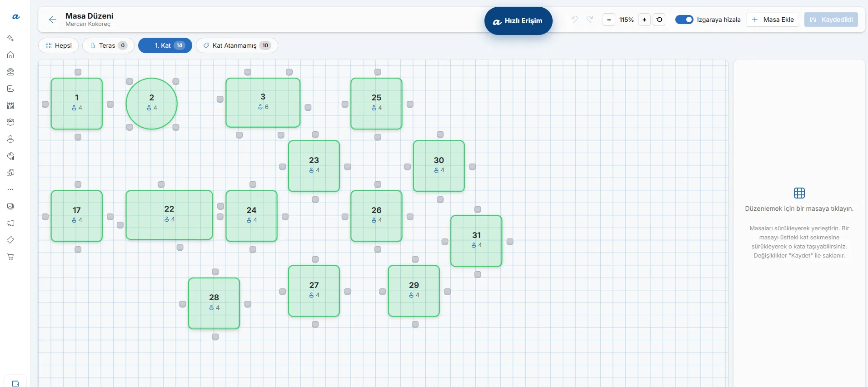Open the sparkle AI icon in sidebar
868x387 pixels.
point(10,38)
